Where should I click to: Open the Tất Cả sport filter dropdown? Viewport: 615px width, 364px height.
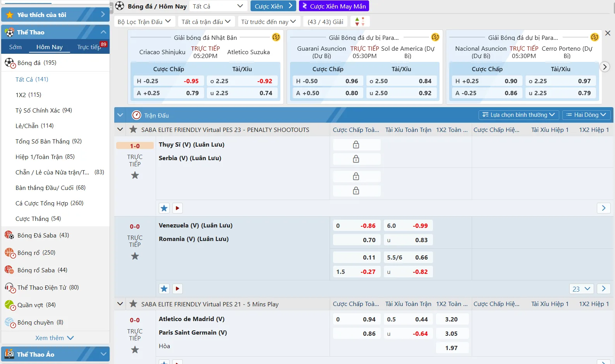click(218, 6)
